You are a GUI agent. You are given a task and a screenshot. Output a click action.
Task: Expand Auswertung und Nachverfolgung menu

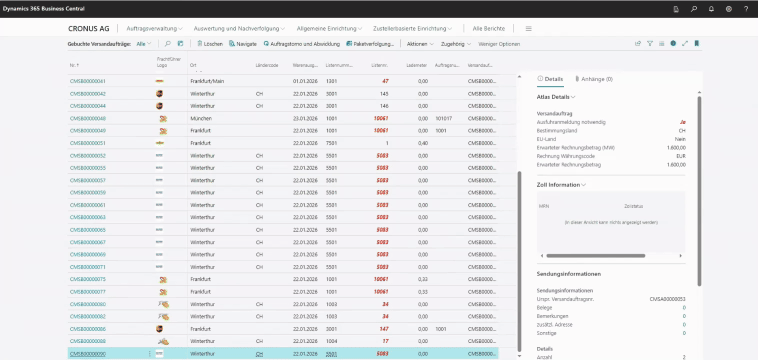click(239, 29)
